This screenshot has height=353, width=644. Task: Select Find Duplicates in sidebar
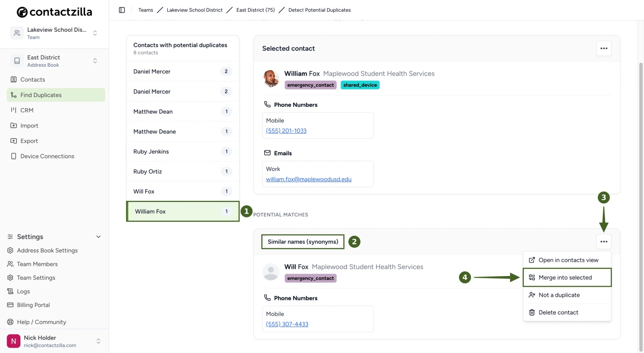pos(56,95)
